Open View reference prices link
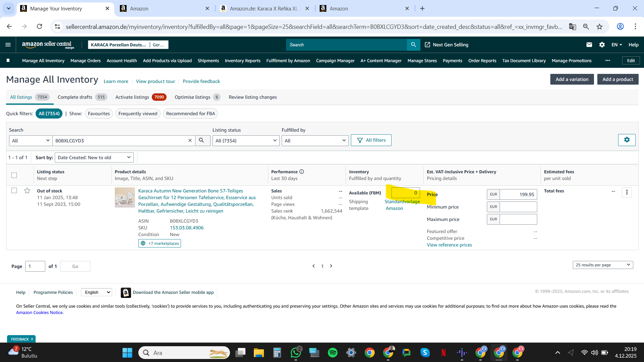 (x=449, y=245)
